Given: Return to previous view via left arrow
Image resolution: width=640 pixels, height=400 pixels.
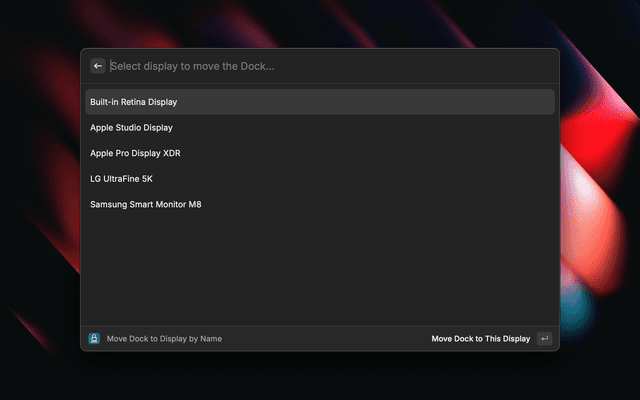Looking at the screenshot, I should tap(98, 66).
